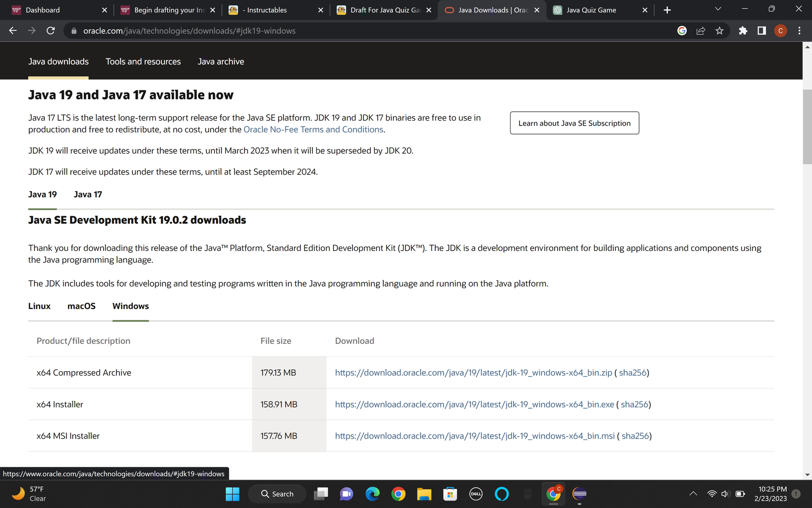Click the Google icon in the address bar

(x=682, y=31)
